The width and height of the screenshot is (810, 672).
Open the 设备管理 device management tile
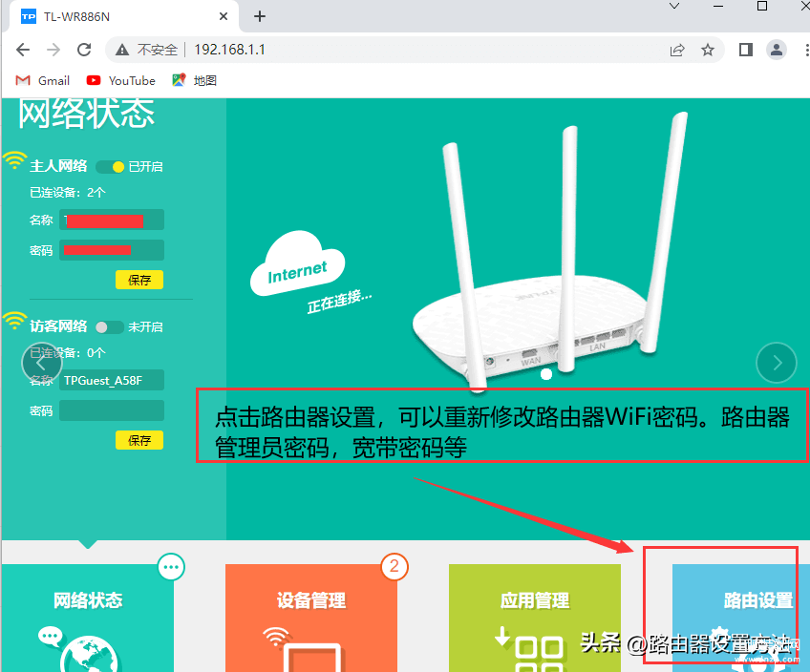(x=311, y=618)
